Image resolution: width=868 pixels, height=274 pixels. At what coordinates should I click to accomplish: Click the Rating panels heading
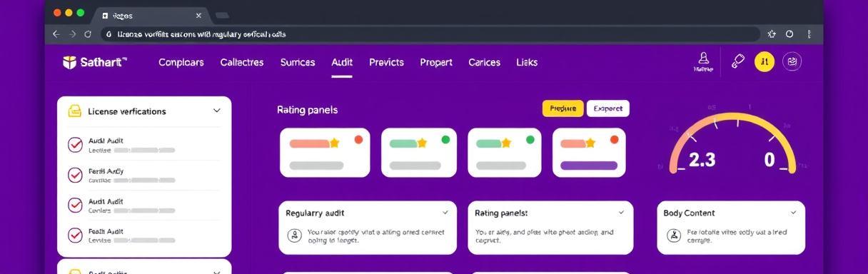point(307,110)
